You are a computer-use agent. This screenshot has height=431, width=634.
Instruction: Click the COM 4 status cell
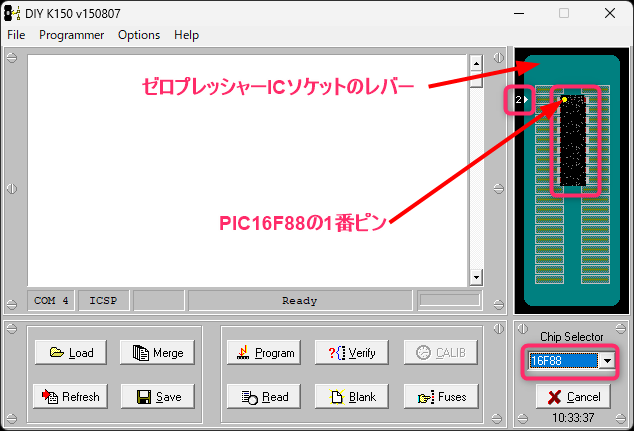click(x=51, y=300)
